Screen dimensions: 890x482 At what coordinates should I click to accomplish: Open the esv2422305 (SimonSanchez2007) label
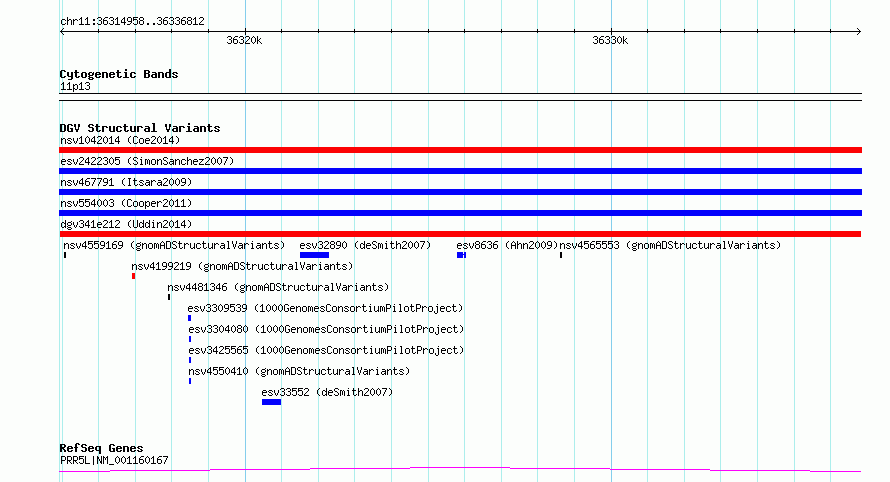(147, 161)
